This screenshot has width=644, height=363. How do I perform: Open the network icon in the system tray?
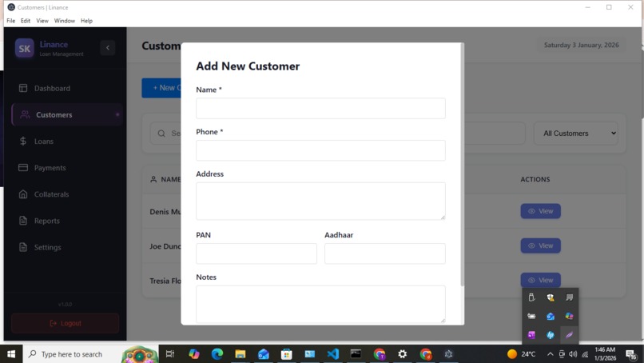tap(585, 354)
